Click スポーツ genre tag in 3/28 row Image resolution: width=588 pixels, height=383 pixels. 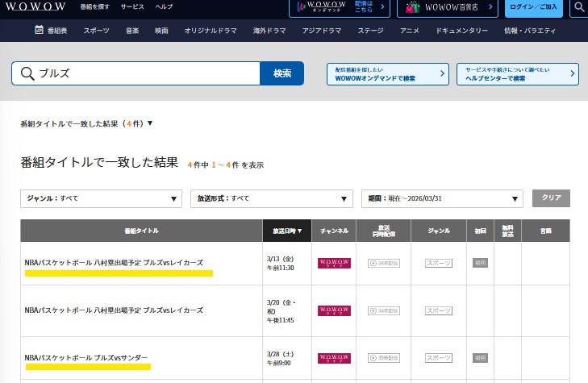tap(439, 358)
